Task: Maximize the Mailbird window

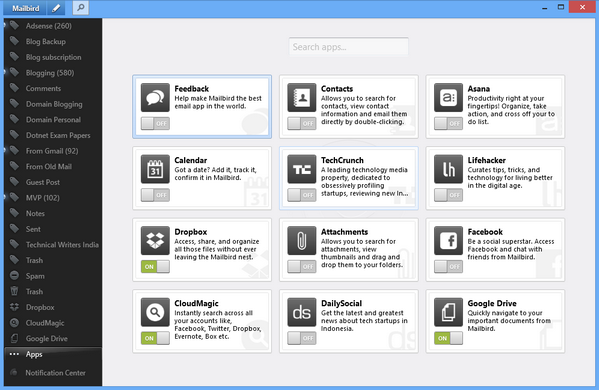Action: [x=561, y=7]
